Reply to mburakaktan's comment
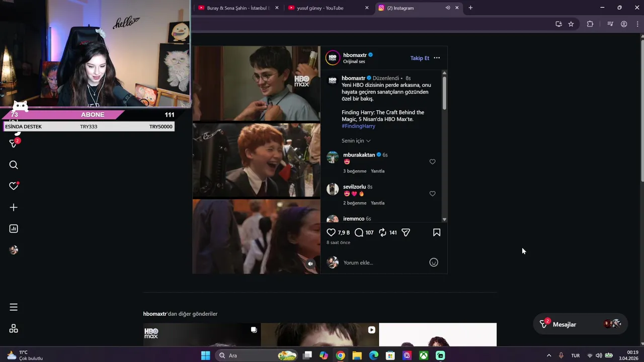This screenshot has width=644, height=362. tap(377, 171)
